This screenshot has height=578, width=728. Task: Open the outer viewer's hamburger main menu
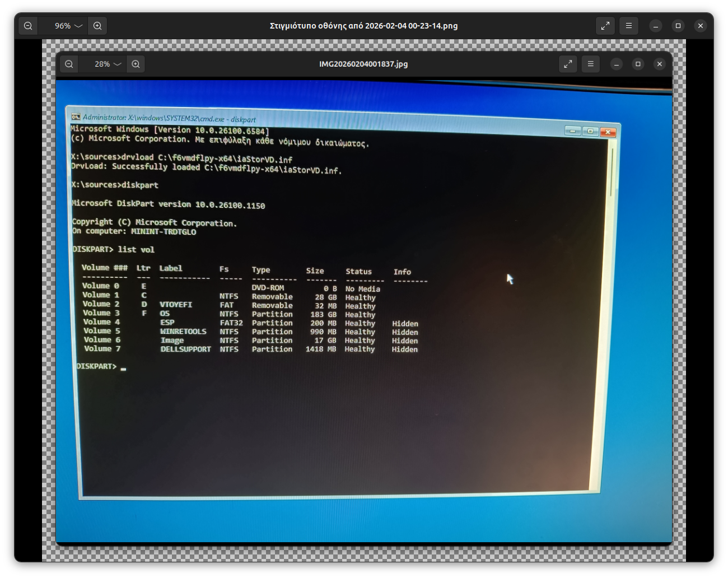tap(629, 26)
